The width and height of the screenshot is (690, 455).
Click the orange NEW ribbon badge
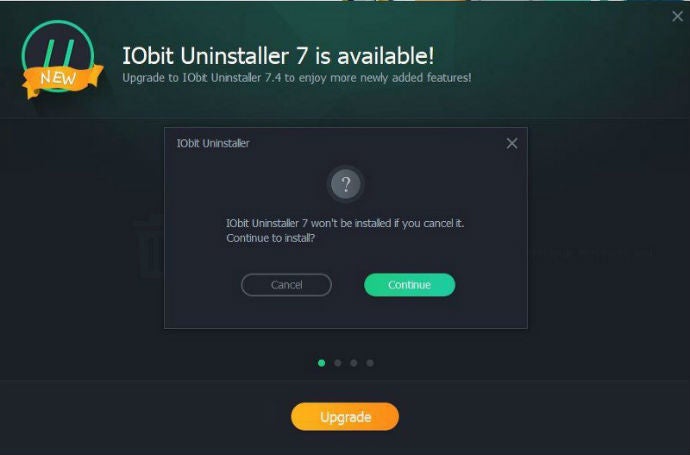coord(62,80)
